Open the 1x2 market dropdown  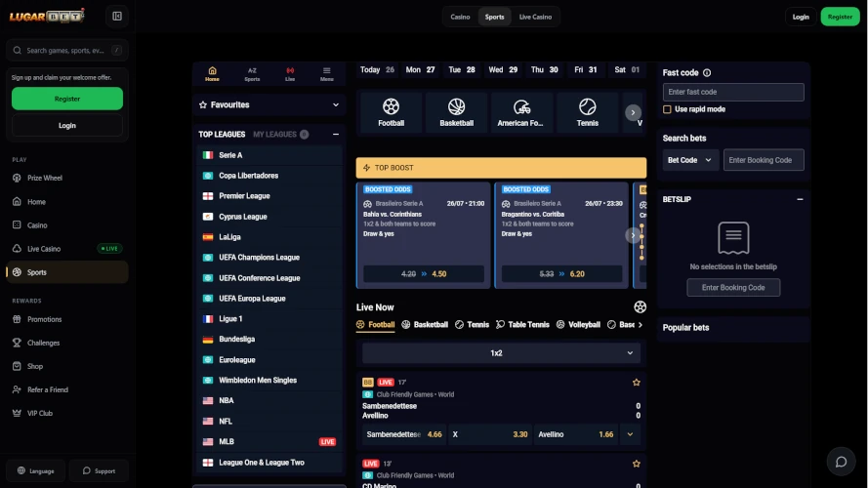pos(501,353)
